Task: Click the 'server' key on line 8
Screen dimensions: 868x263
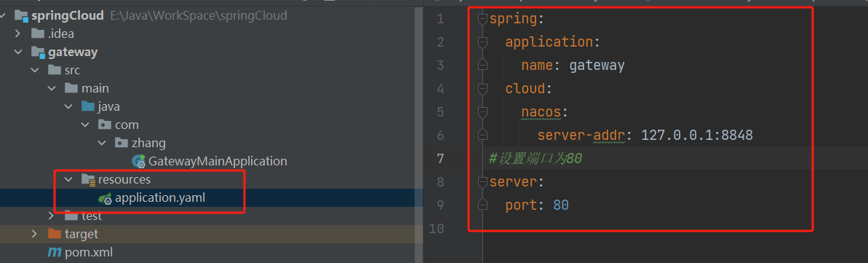Action: (513, 182)
